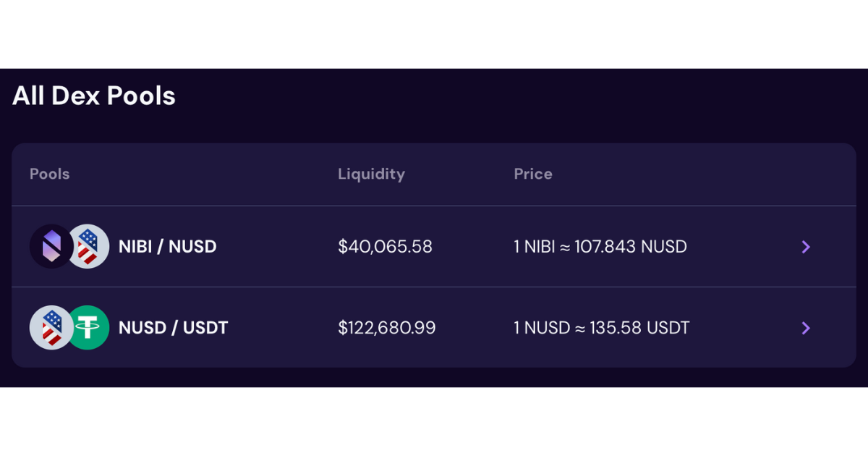Click the pools table card bottom edge
The image size is (868, 456).
pyautogui.click(x=434, y=366)
